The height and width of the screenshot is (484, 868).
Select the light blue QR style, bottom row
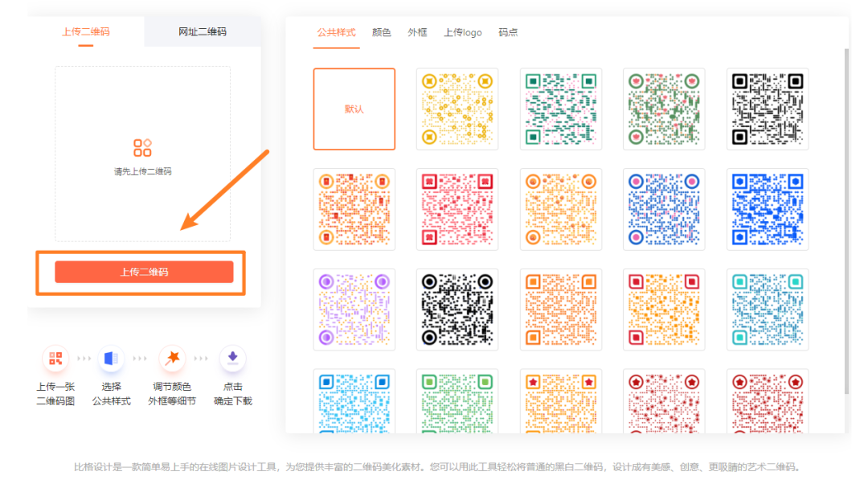pos(354,401)
